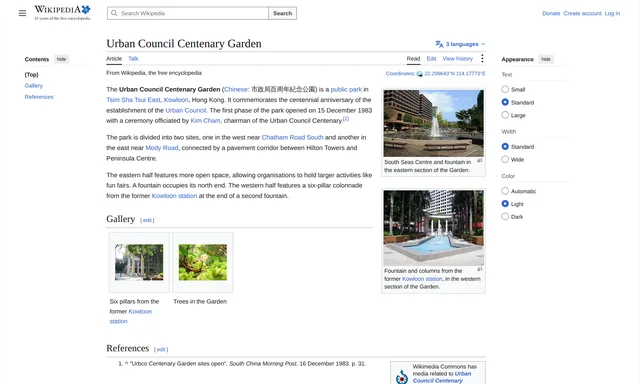Open the Kim Cham link
640x384 pixels.
(205, 121)
